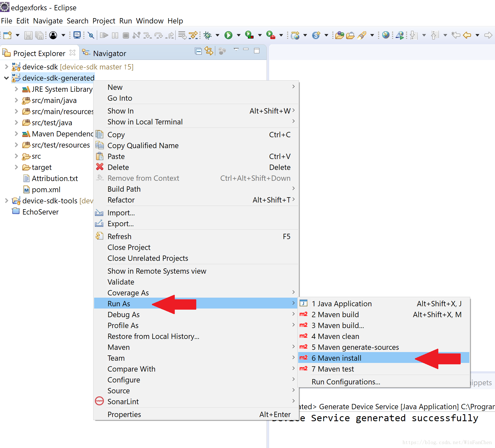Open the SonarLint submenu
This screenshot has width=495, height=448.
[x=196, y=401]
